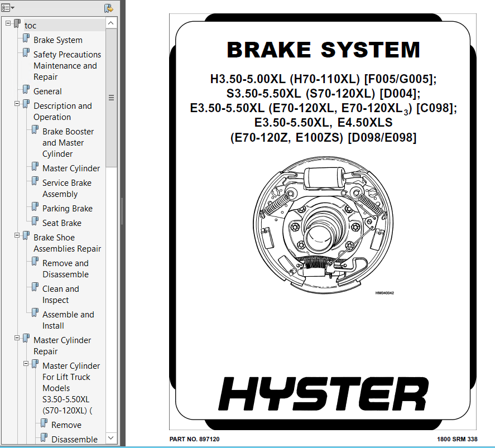Click bookmark icon beside Remove
The width and height of the screenshot is (495, 448).
[44, 423]
